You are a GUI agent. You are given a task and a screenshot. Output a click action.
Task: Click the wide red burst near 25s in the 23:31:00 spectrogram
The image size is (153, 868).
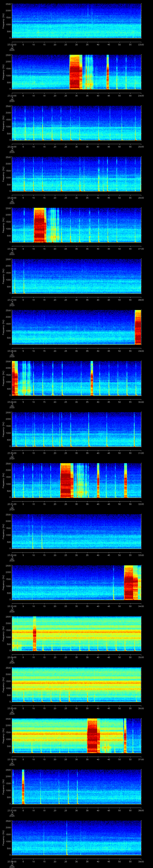67,480
